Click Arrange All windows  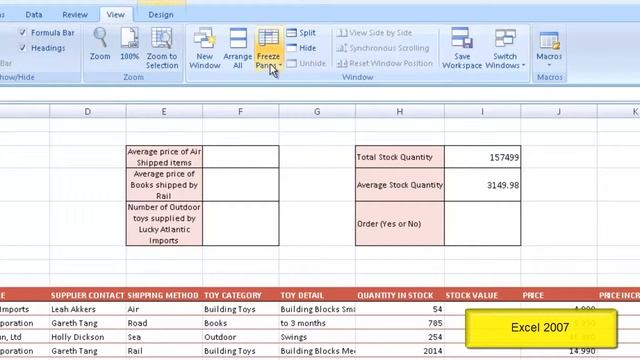238,48
